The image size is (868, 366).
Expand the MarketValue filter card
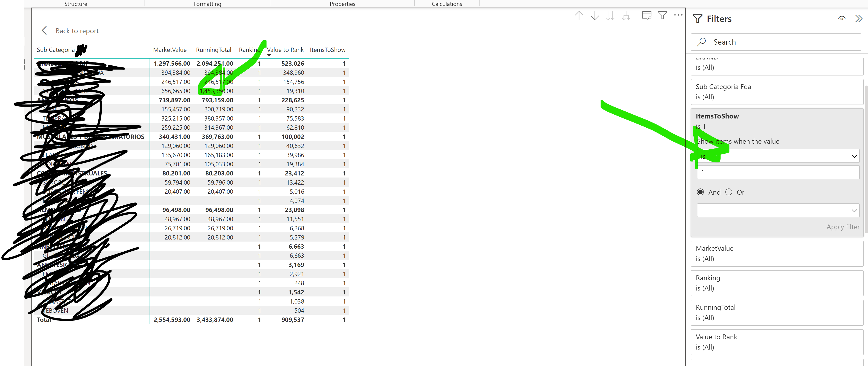point(777,253)
